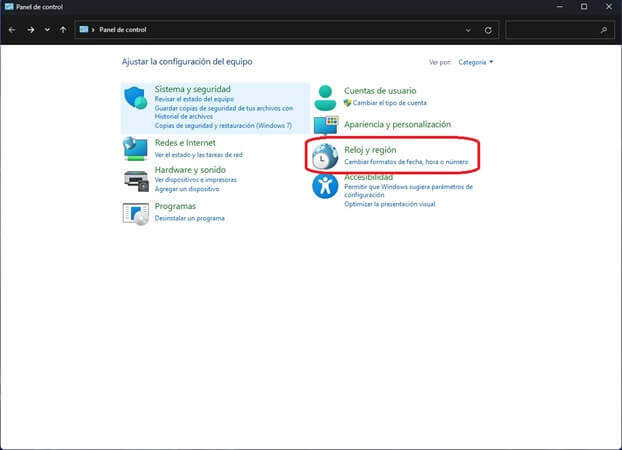Open the Hardware y sonido printer icon
The width and height of the screenshot is (622, 450).
point(136,181)
